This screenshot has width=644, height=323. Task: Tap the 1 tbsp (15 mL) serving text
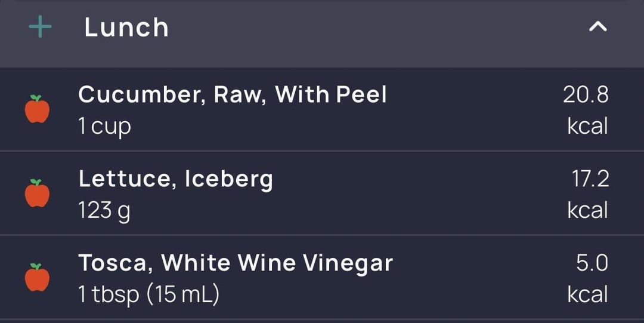coord(148,295)
